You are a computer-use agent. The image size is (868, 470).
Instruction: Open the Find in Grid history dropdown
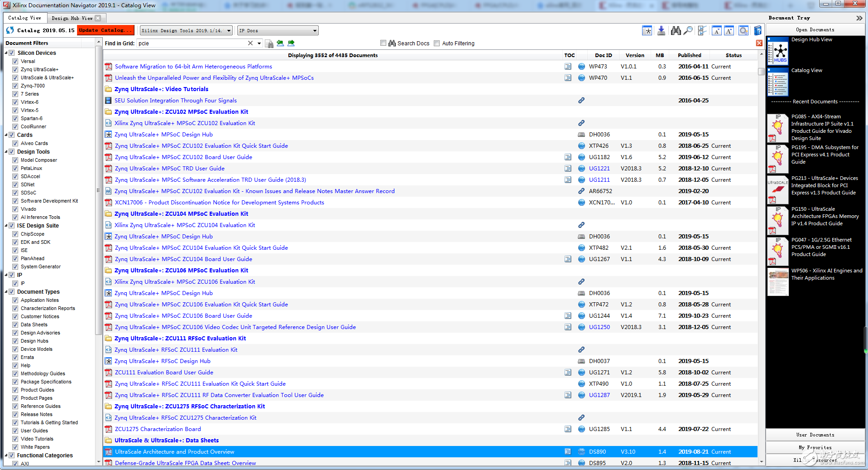tap(259, 44)
